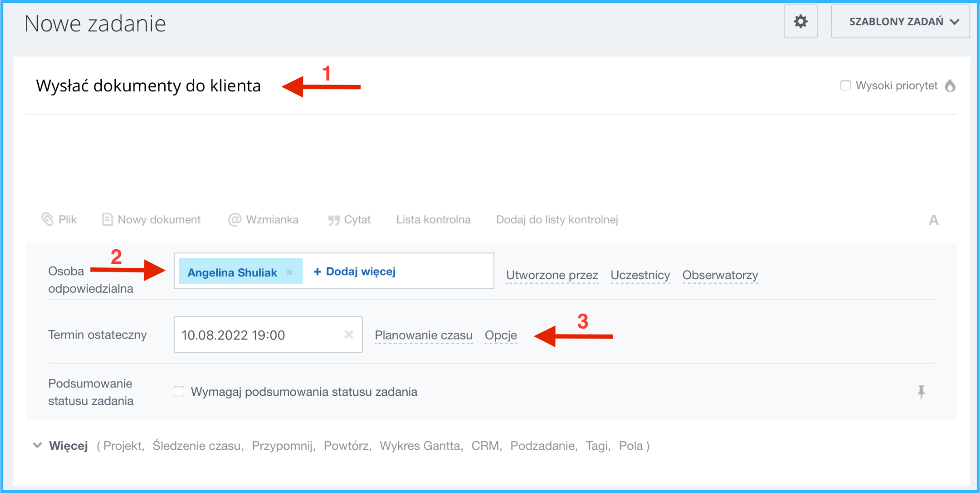Click the Cytat quote icon

point(334,220)
